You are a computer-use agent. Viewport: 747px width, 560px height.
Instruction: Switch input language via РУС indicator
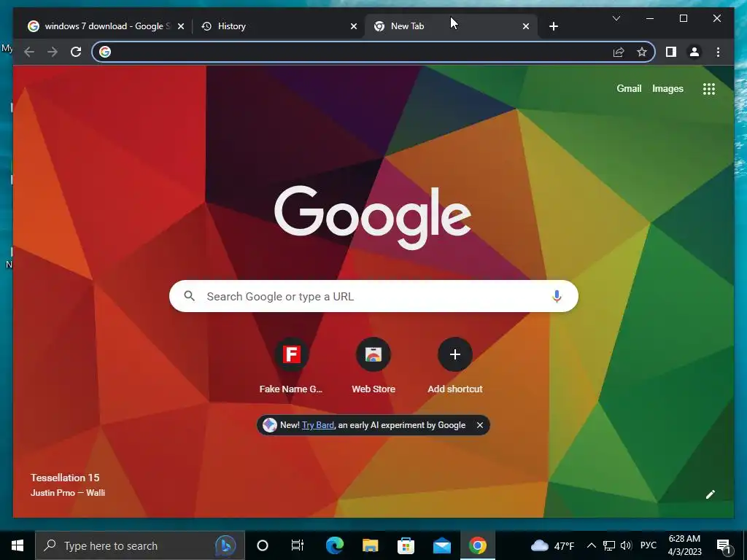[649, 545]
